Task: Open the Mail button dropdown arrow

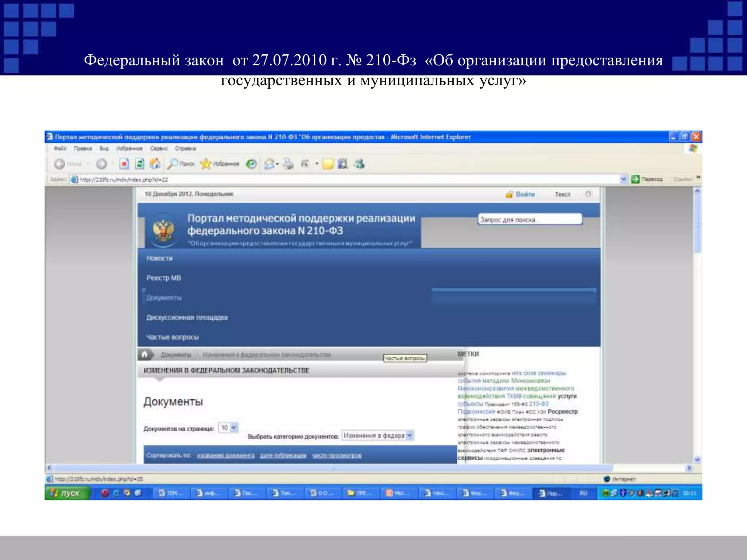Action: tap(278, 164)
